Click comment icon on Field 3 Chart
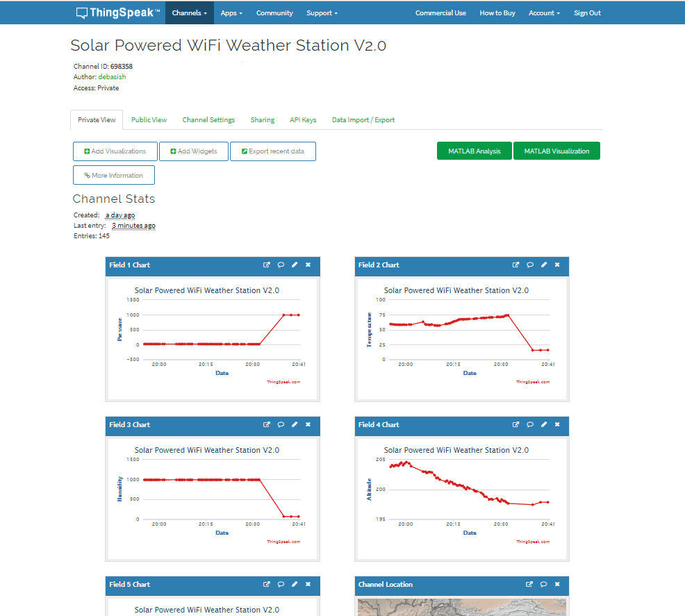The width and height of the screenshot is (685, 616). pos(281,424)
